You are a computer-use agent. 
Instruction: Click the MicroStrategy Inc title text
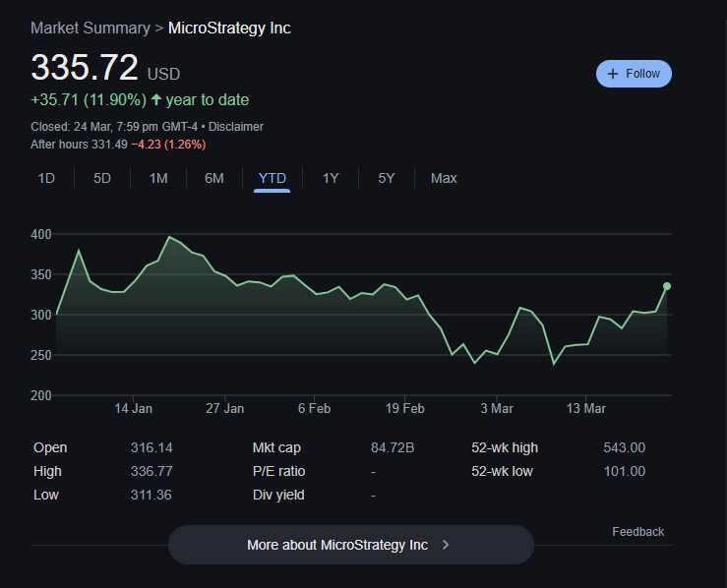229,29
